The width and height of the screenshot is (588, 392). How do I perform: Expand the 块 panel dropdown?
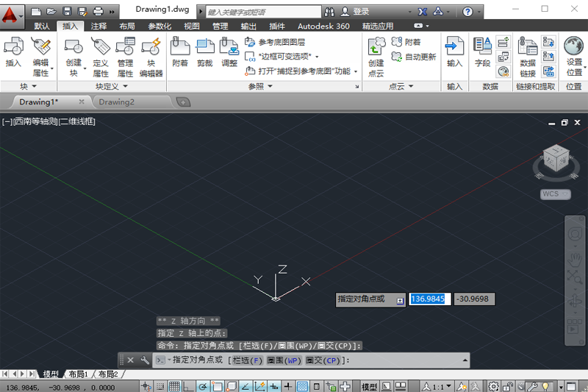[x=29, y=86]
